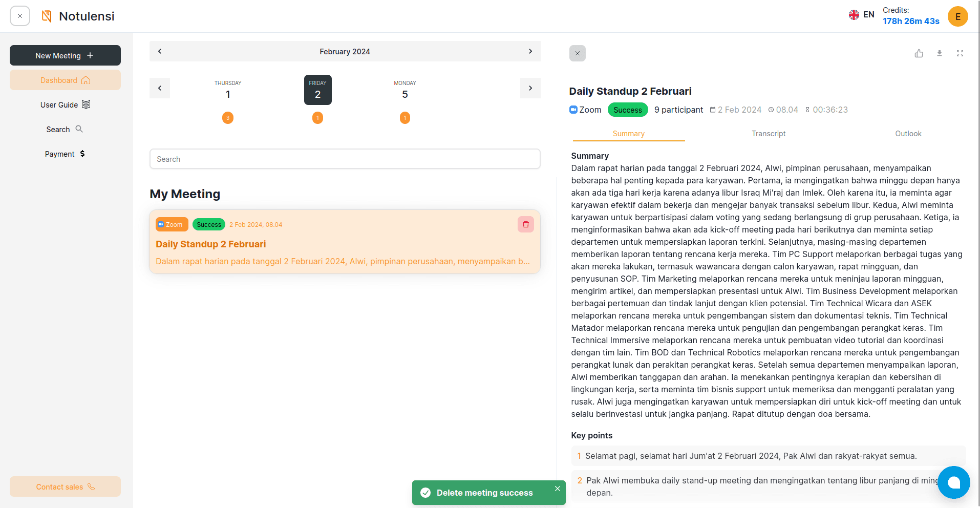Start a New Meeting

pyautogui.click(x=65, y=55)
